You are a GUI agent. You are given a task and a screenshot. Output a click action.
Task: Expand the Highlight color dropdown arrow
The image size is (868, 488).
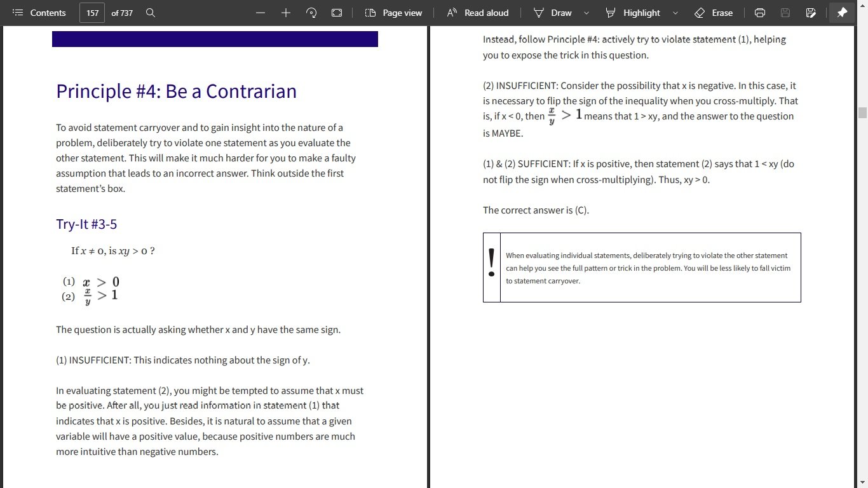(x=675, y=13)
